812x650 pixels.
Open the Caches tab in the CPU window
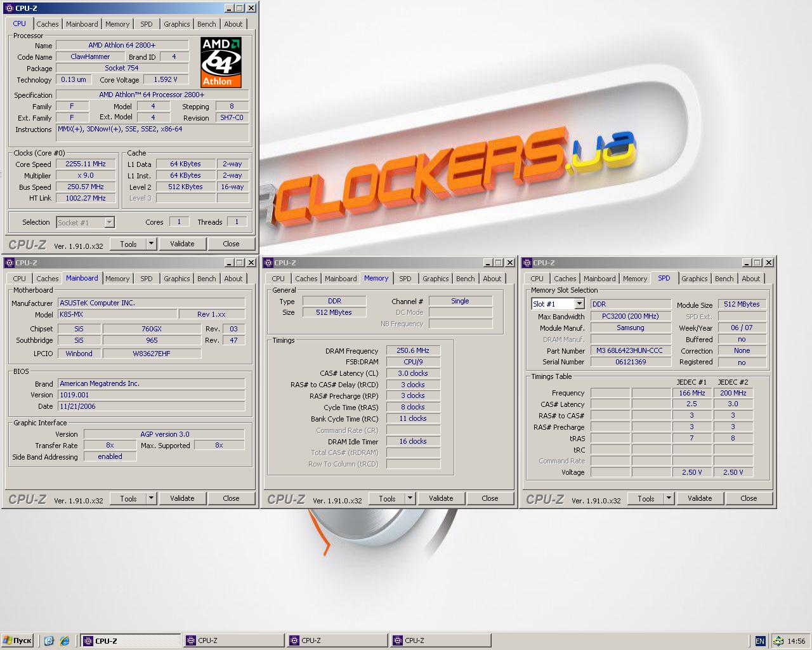coord(48,24)
